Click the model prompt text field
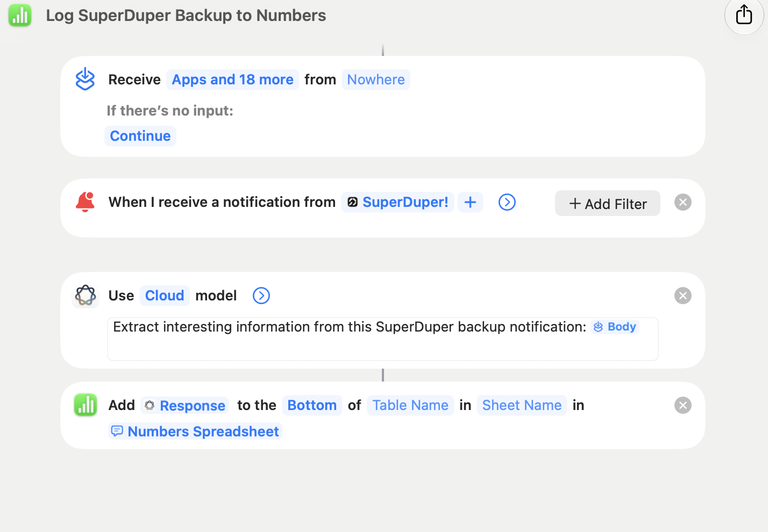The image size is (768, 532). pyautogui.click(x=383, y=339)
